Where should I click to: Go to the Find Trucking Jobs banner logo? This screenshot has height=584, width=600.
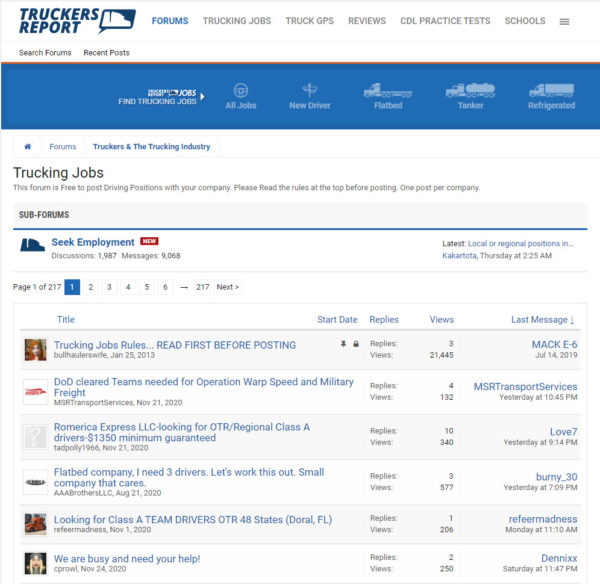pyautogui.click(x=161, y=97)
